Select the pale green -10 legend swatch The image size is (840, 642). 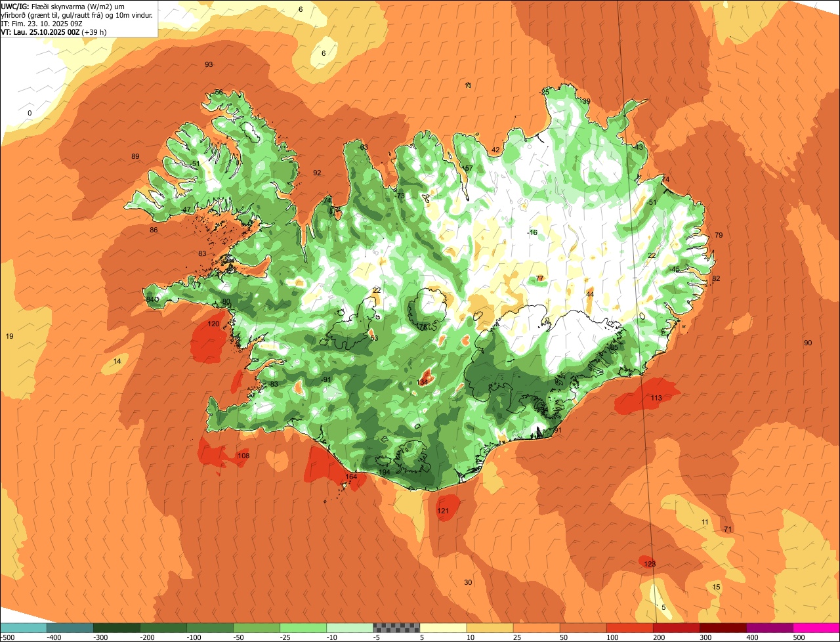point(350,628)
